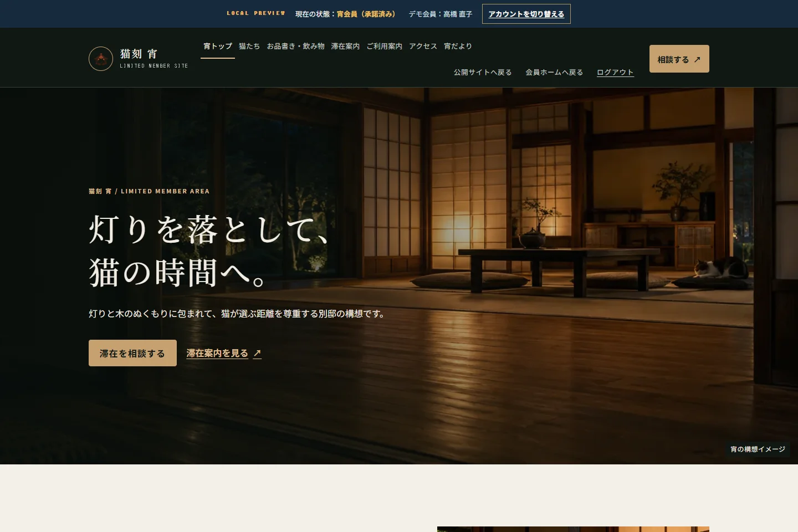Open the 滞在案内を見る link
Image resolution: width=798 pixels, height=532 pixels.
click(x=224, y=353)
